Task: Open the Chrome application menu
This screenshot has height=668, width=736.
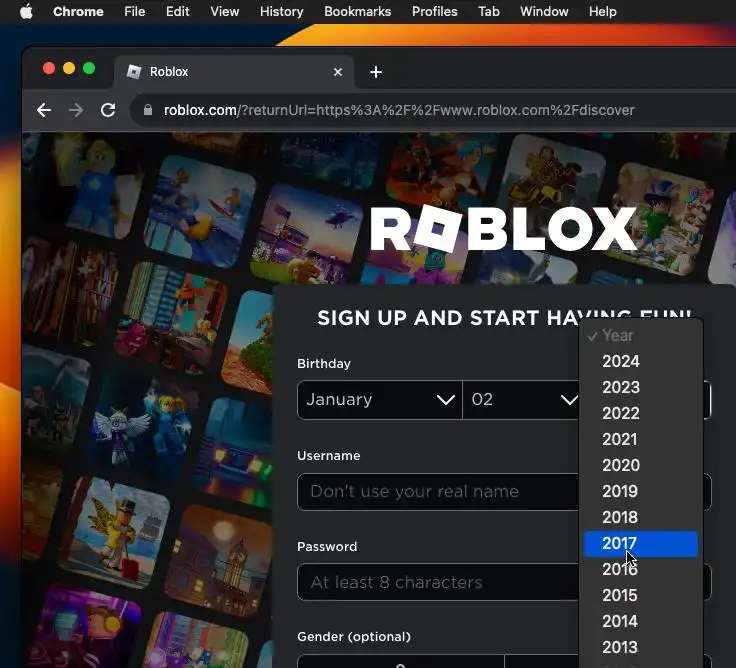Action: click(x=78, y=11)
